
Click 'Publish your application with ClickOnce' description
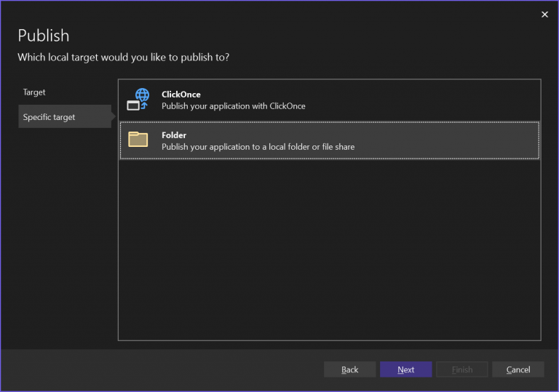233,106
